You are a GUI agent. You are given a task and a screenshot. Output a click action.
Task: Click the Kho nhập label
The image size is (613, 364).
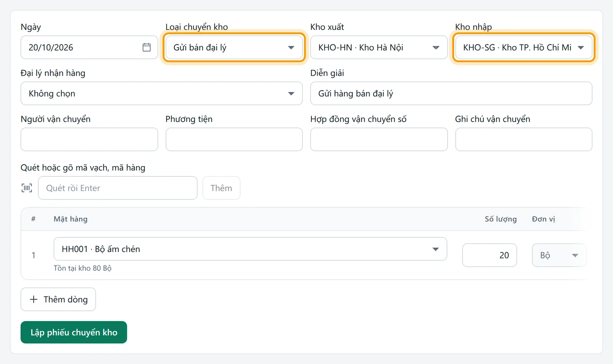[474, 27]
